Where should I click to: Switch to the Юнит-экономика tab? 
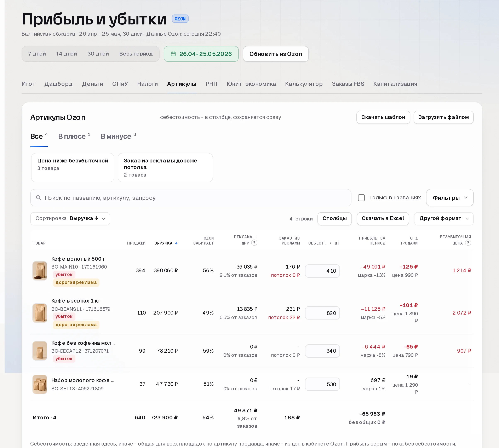251,84
